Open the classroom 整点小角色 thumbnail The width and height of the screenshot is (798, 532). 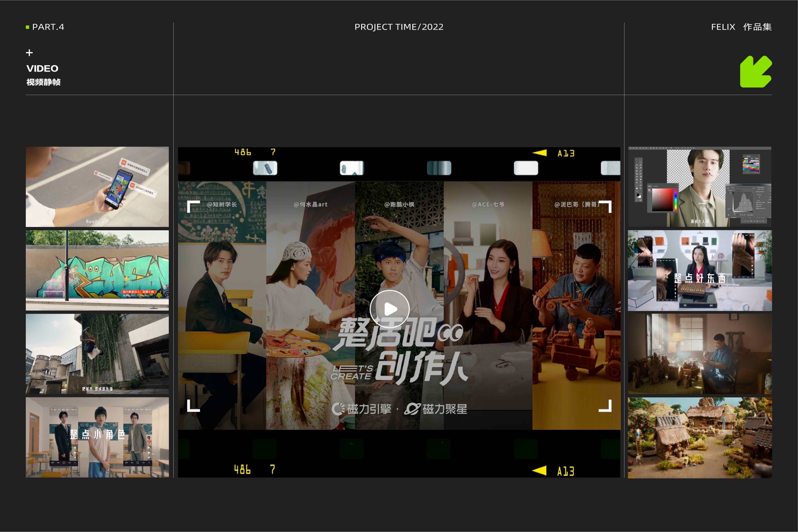[x=97, y=437]
